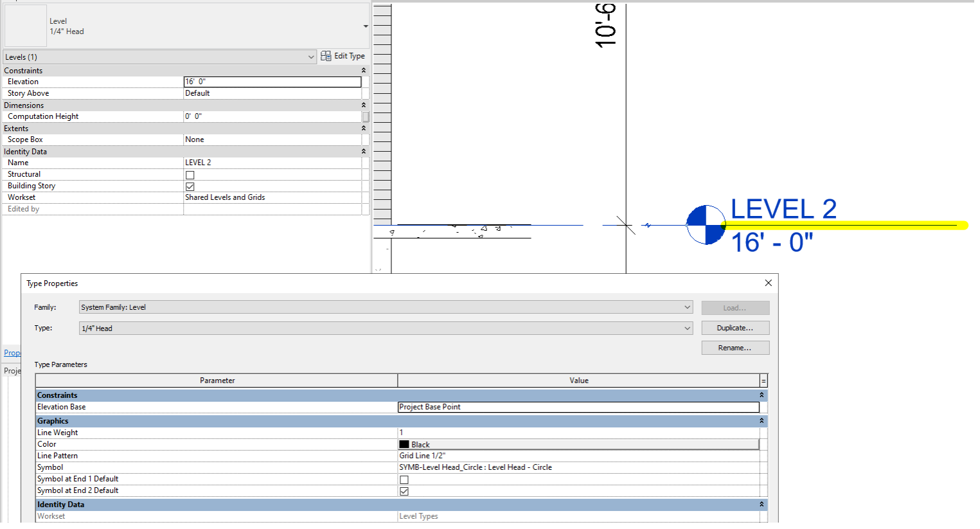980x529 pixels.
Task: Click the highlighted yellow level line
Action: coord(844,226)
